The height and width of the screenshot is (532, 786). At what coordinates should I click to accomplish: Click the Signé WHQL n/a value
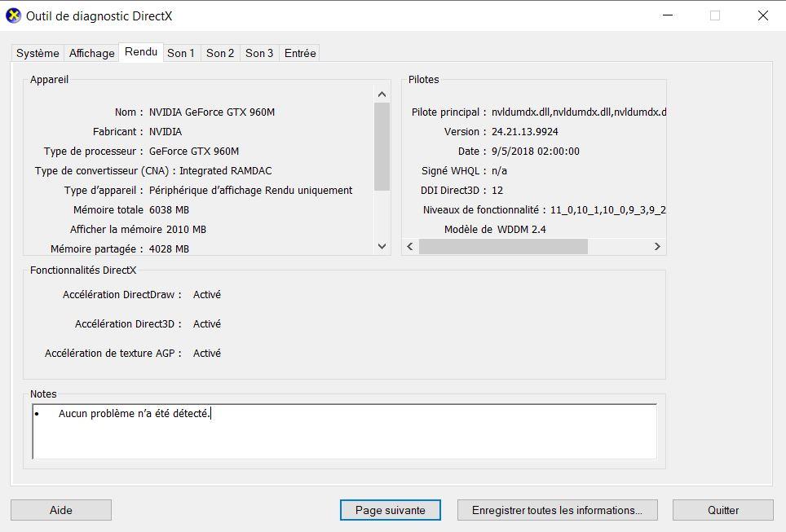pyautogui.click(x=499, y=171)
